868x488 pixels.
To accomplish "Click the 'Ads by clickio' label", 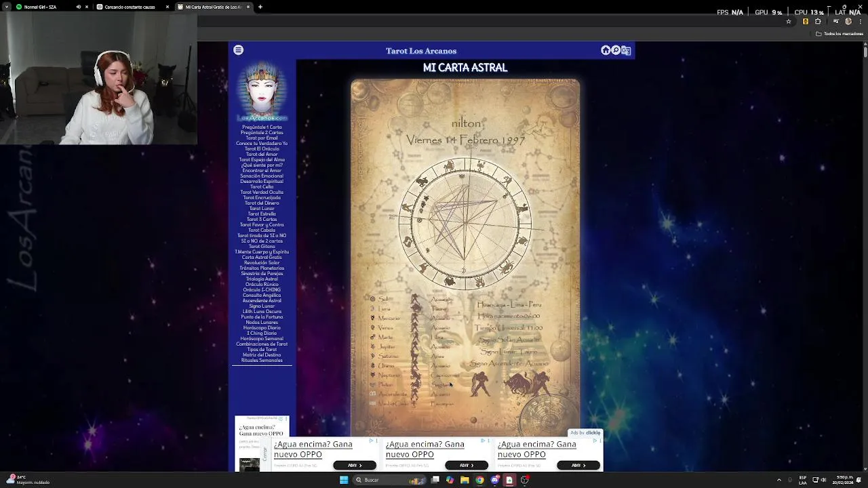I will [585, 432].
